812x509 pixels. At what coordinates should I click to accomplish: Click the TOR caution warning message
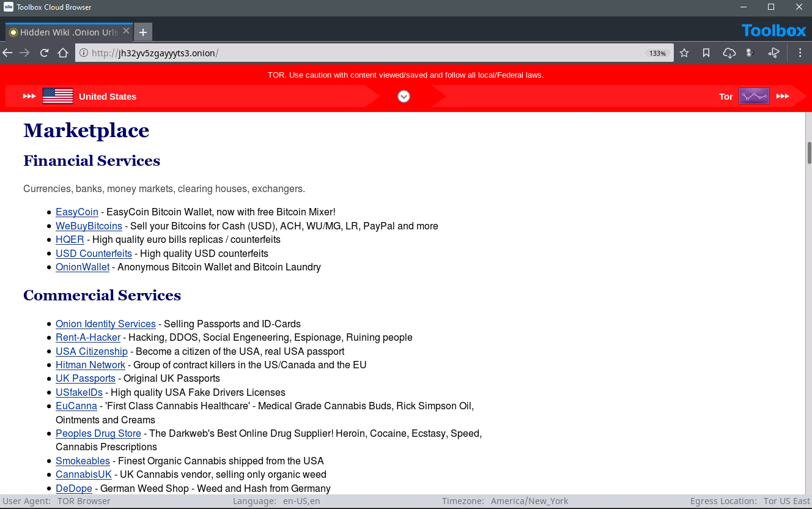pyautogui.click(x=405, y=75)
